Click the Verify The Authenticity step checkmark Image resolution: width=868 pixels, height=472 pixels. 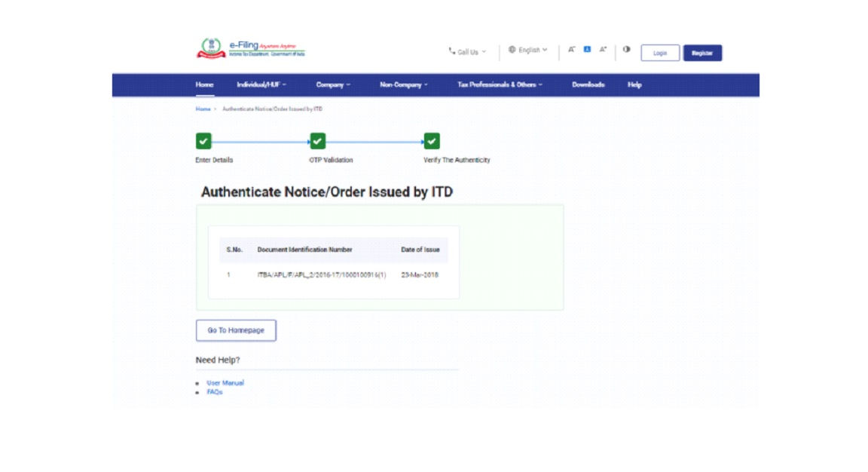coord(432,141)
